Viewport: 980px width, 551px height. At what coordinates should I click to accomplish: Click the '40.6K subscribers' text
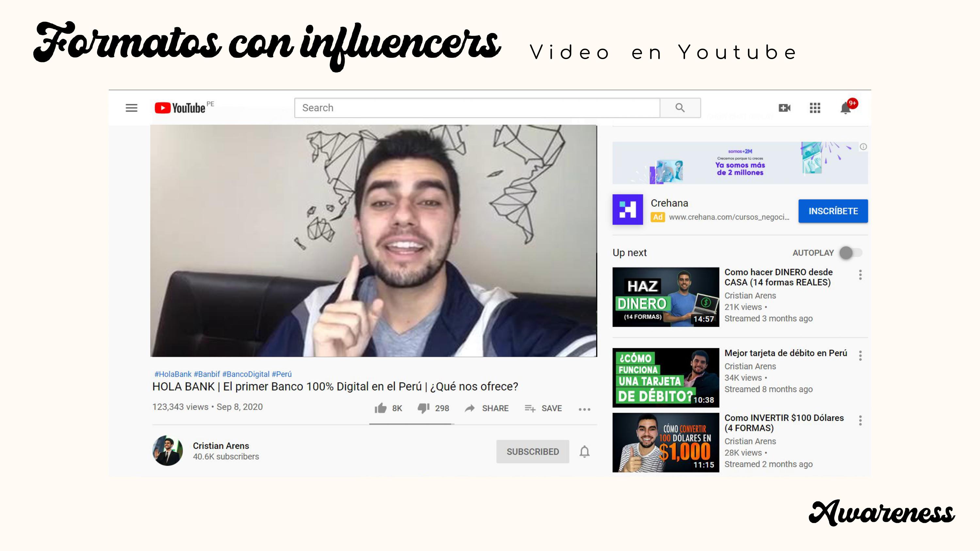226,456
